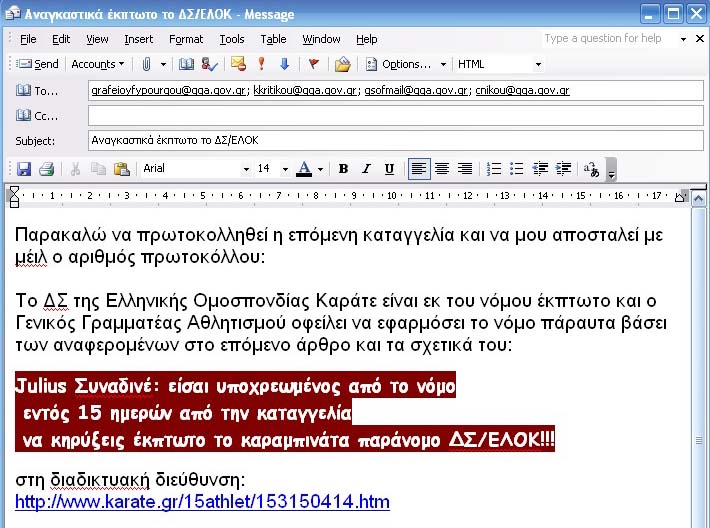The height and width of the screenshot is (528, 710).
Task: Set High Importance with red exclamation mark
Action: point(262,64)
